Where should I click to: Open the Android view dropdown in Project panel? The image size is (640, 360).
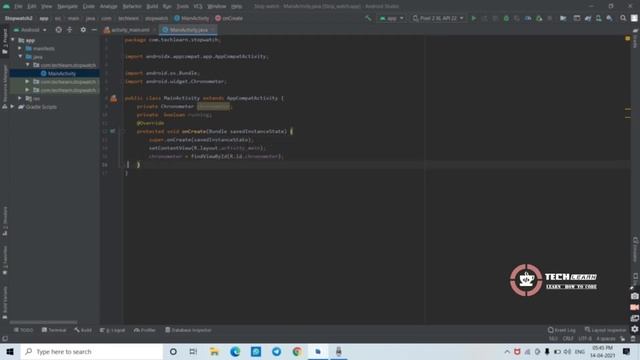point(30,30)
